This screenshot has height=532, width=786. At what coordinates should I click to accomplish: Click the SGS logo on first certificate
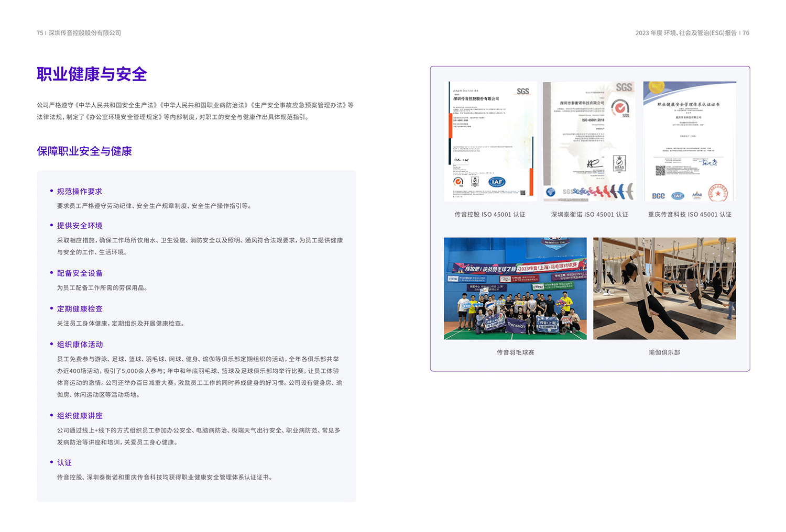pos(522,92)
